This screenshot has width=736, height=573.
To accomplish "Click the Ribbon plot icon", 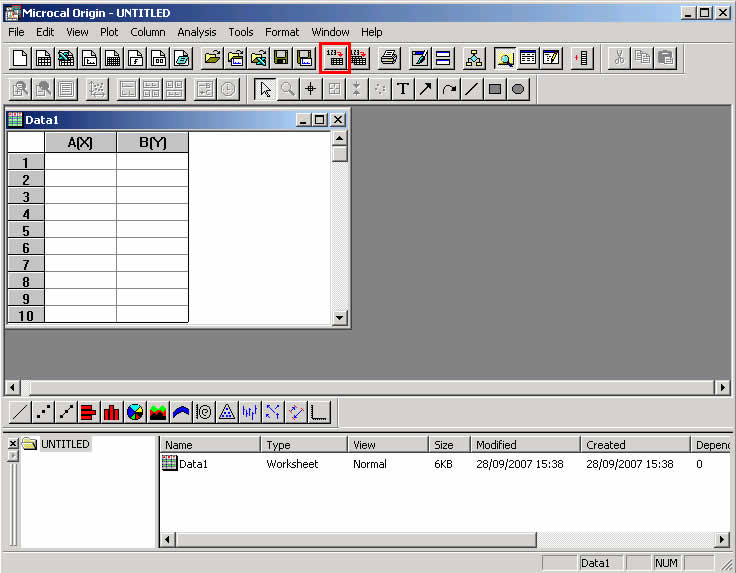I will (x=181, y=412).
